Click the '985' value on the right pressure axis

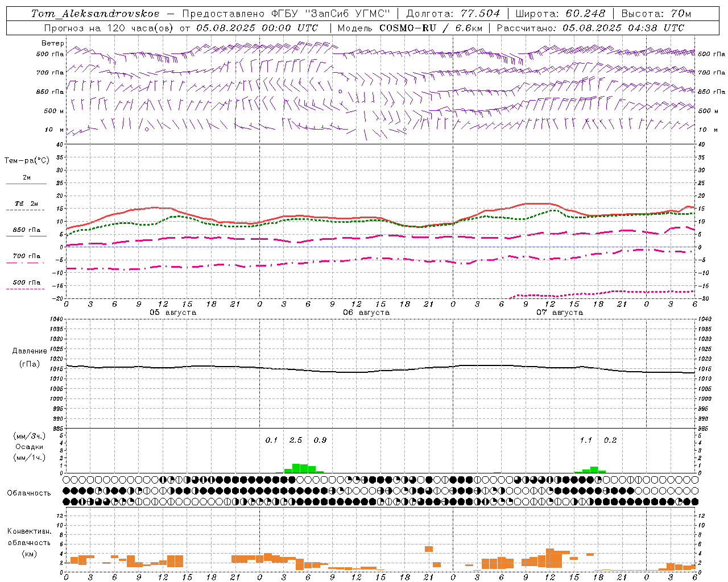(704, 429)
